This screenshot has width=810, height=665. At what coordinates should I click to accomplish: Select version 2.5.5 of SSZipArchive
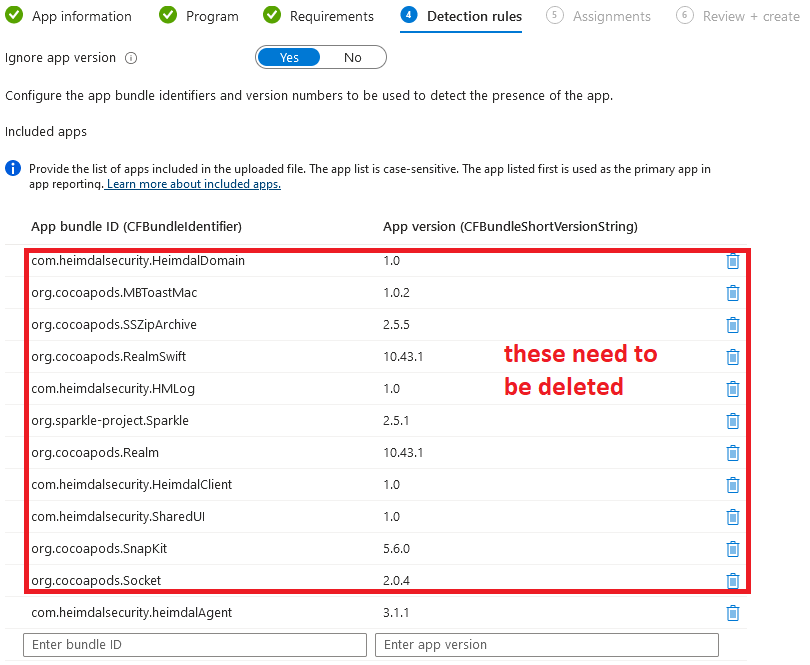(396, 324)
